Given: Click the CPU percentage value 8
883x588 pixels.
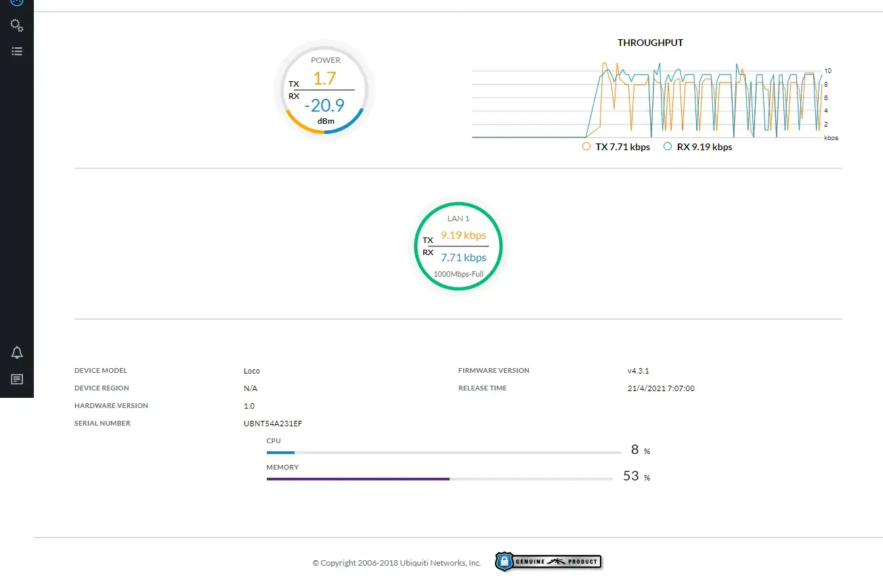Looking at the screenshot, I should pos(634,450).
